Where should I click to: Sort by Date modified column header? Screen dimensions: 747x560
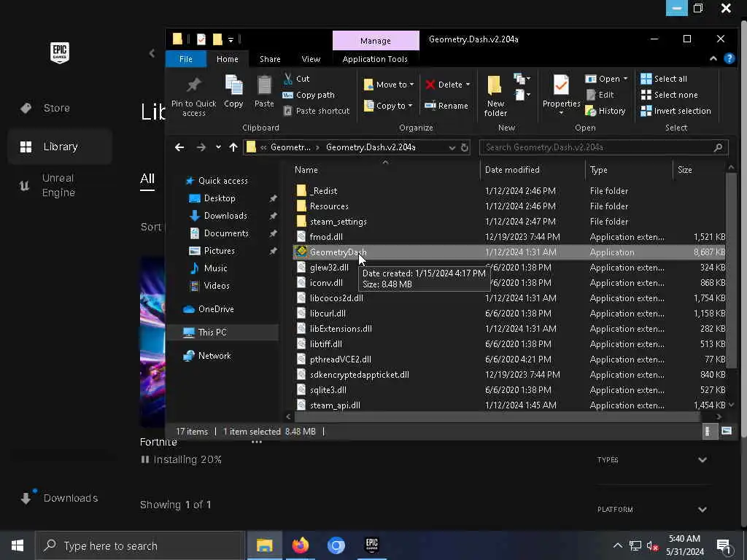[x=512, y=170]
